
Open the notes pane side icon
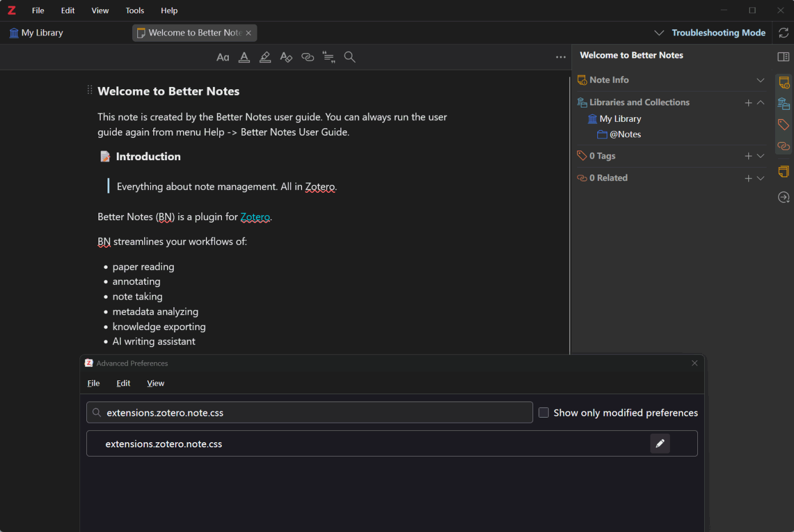(x=784, y=172)
